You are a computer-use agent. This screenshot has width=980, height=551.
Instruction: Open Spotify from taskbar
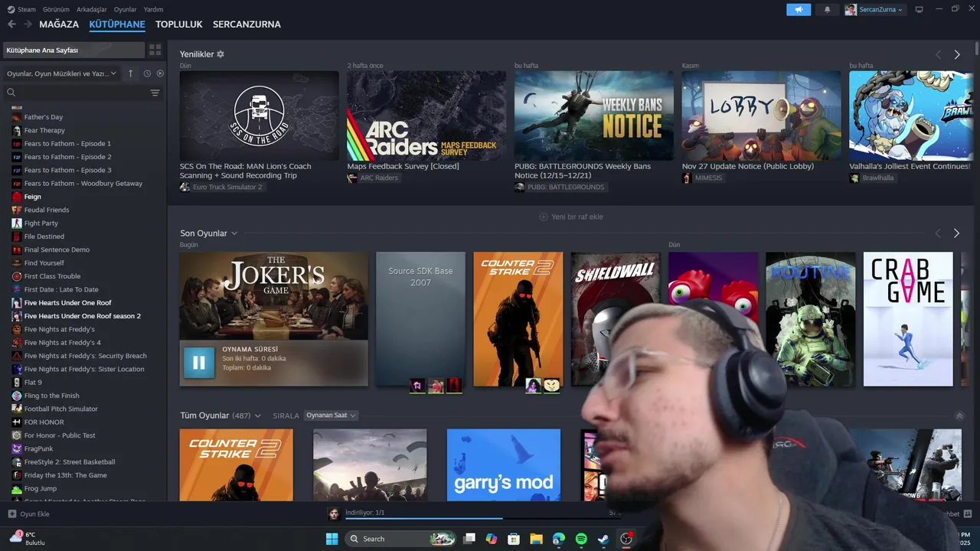(581, 539)
